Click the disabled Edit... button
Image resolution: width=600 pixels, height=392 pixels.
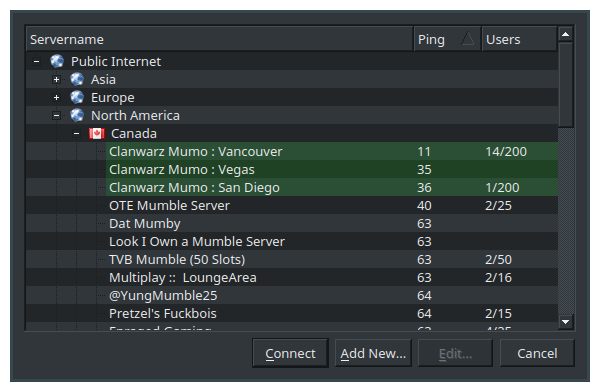pos(455,353)
